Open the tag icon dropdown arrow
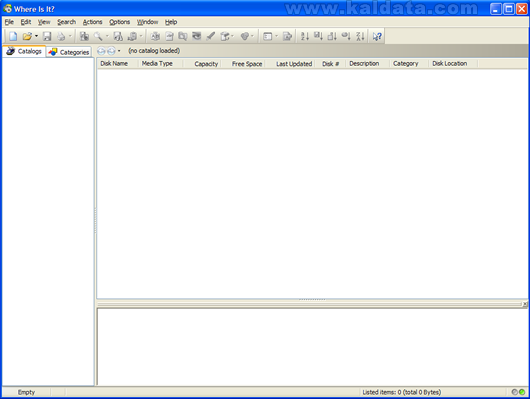 252,36
